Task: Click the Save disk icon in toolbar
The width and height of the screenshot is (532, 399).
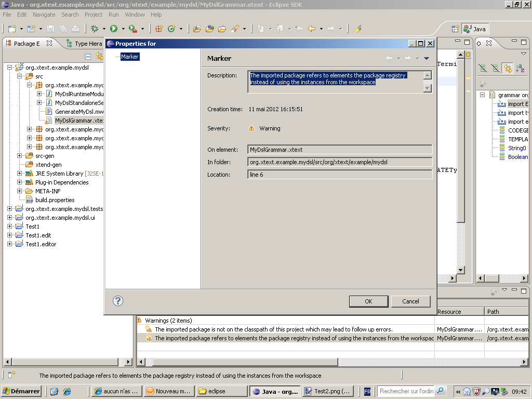Action: 50,29
